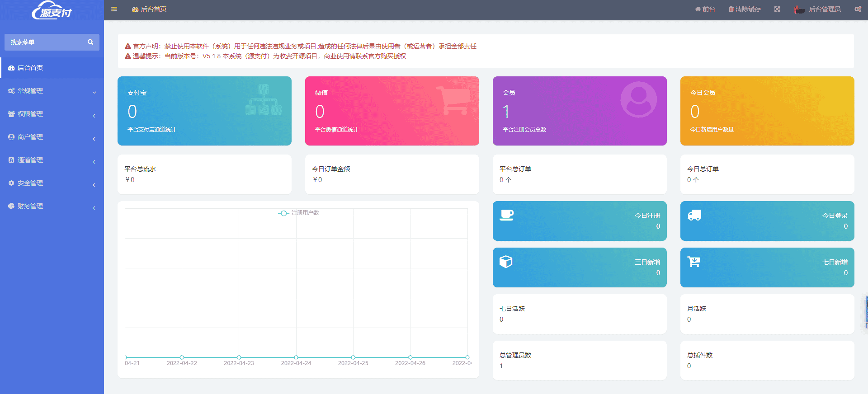
Task: Click the 平台注册会员总数 text
Action: tap(524, 130)
